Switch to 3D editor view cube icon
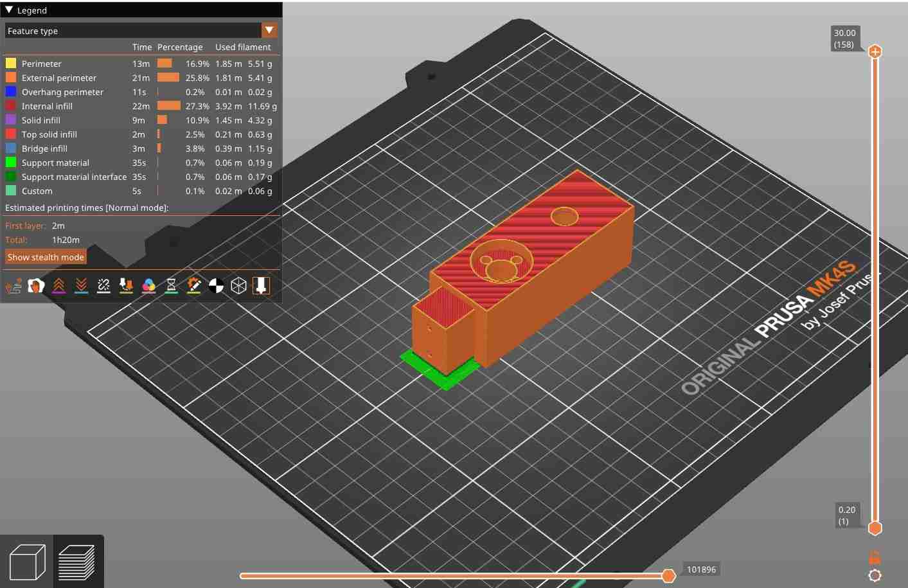The width and height of the screenshot is (908, 588). [28, 562]
